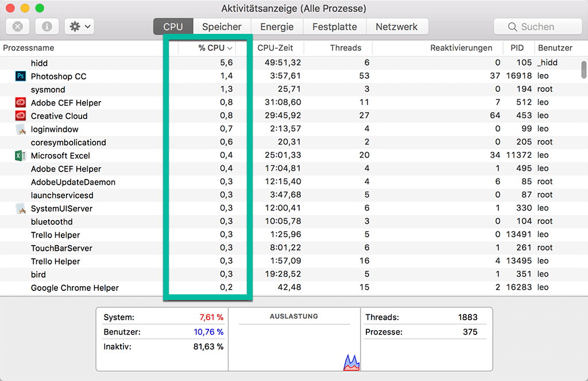Select Trello Helper with PID 13491

click(x=55, y=235)
